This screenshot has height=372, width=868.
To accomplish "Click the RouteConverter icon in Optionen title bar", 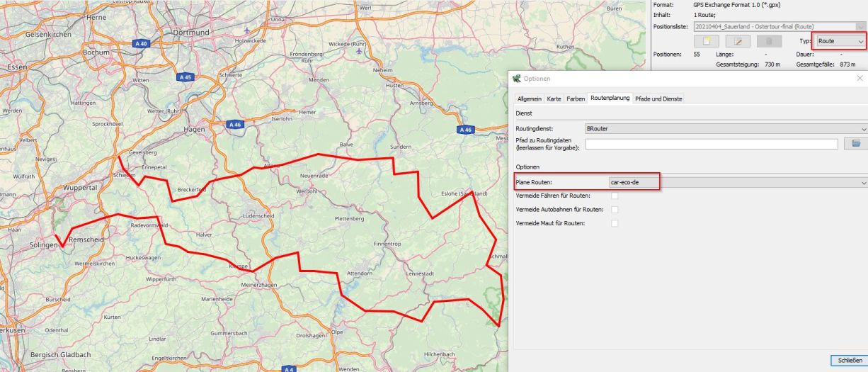I will coord(516,79).
